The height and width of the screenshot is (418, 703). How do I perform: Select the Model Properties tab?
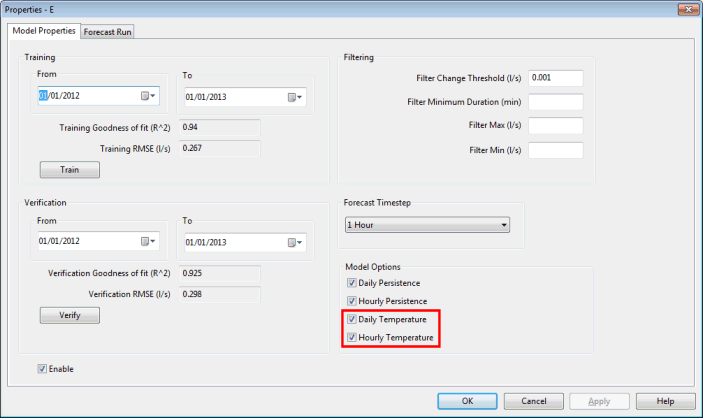[44, 31]
